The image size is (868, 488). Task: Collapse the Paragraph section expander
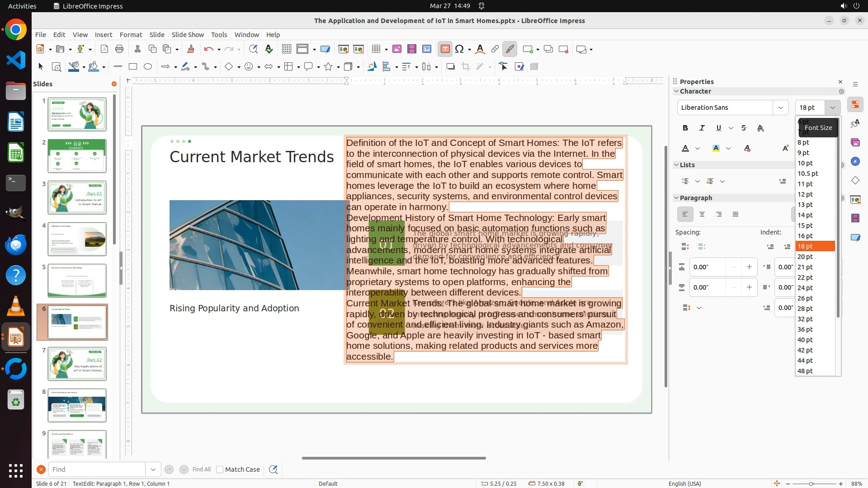(x=676, y=198)
